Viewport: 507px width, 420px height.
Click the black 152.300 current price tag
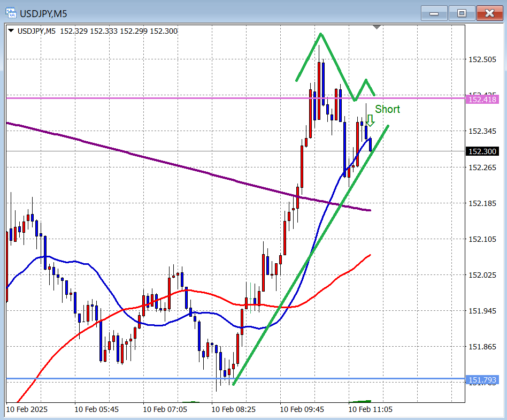[x=482, y=151]
